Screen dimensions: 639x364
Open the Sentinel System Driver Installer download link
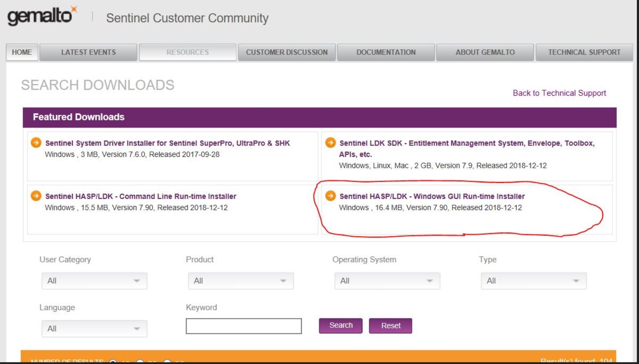tap(168, 143)
